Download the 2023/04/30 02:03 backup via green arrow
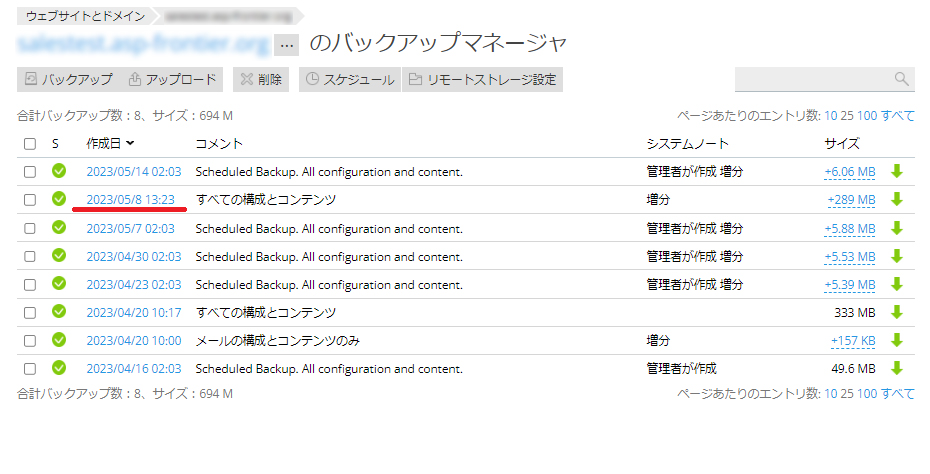The image size is (930, 474). pos(897,256)
